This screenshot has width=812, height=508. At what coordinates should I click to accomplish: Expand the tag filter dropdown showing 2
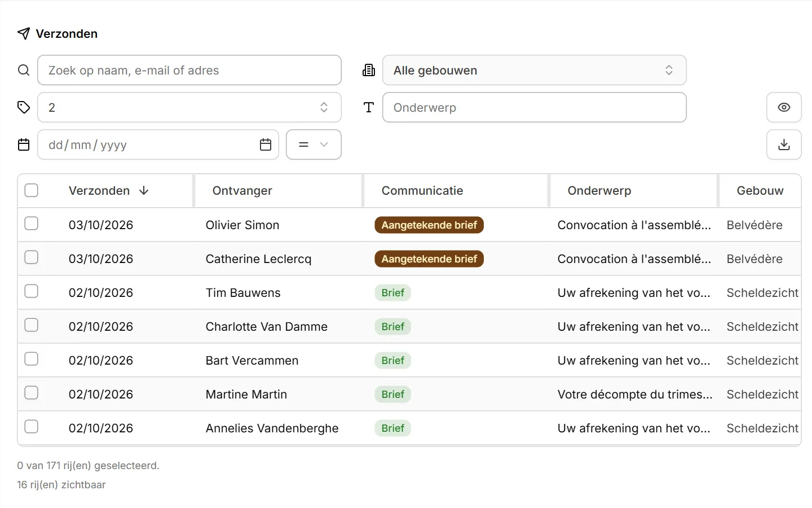[x=189, y=107]
